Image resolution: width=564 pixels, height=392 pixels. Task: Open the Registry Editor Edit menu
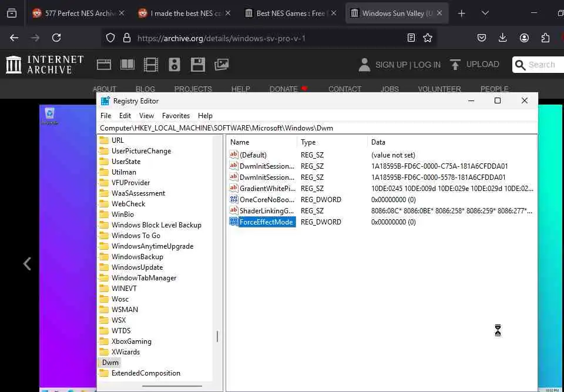(125, 116)
